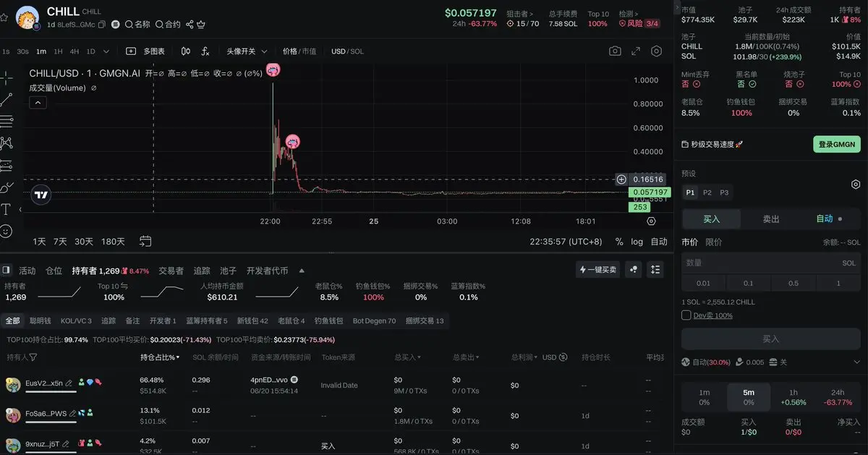The width and height of the screenshot is (868, 455).
Task: Open the 多图表 multi-chart view
Action: (145, 51)
